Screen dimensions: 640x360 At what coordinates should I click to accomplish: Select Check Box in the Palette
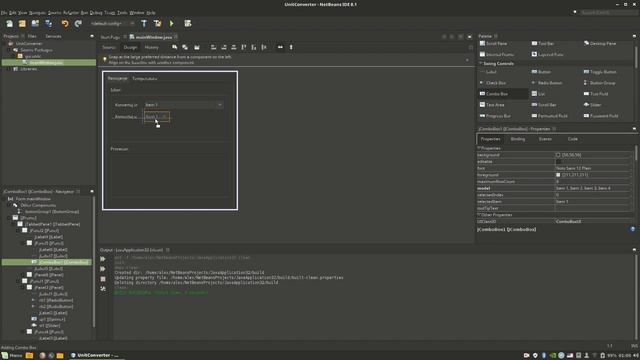click(493, 83)
